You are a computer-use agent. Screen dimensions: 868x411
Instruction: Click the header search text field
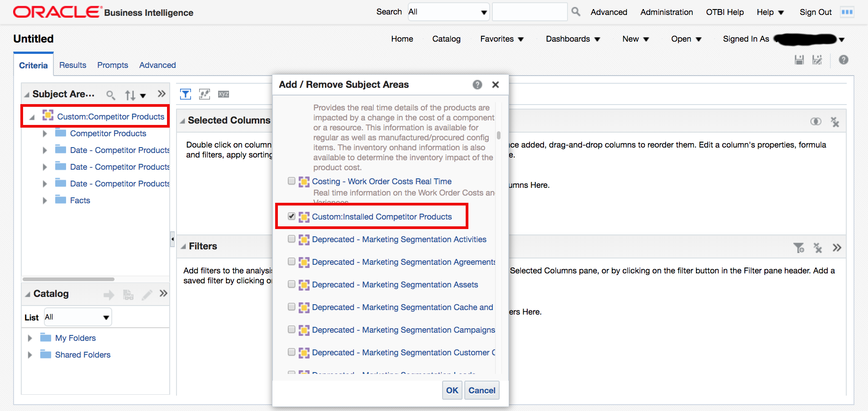click(529, 12)
